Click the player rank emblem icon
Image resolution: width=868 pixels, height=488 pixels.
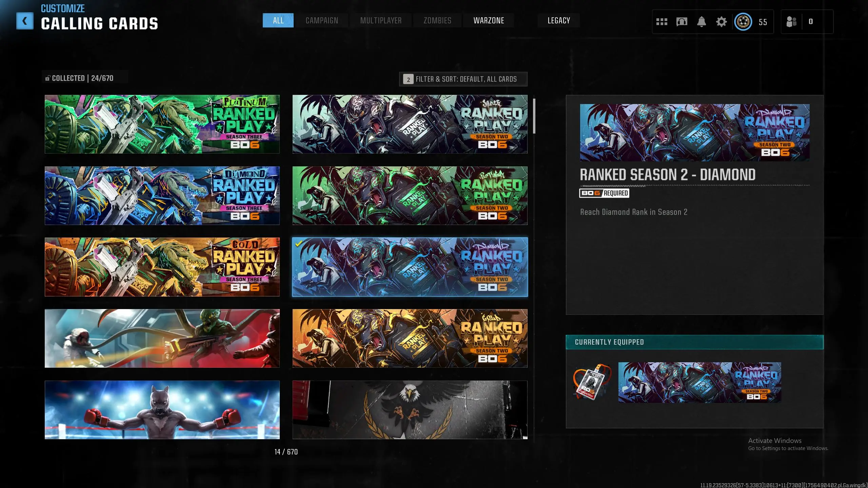pyautogui.click(x=743, y=22)
